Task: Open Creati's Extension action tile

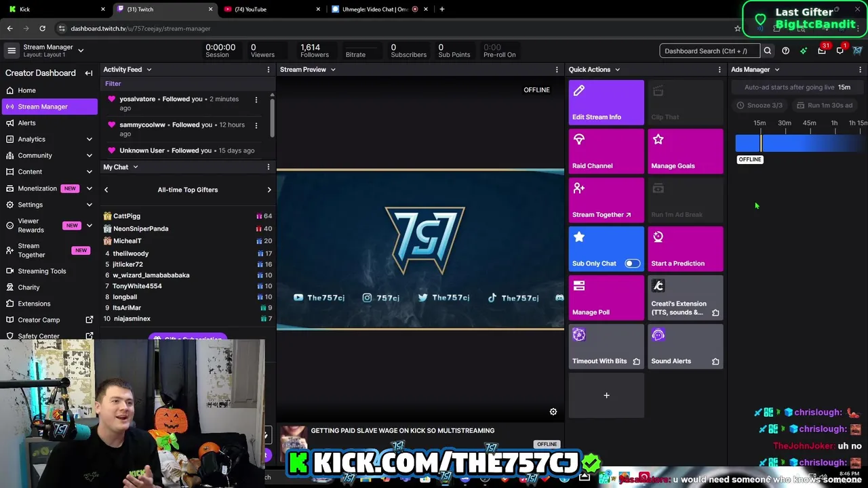Action: (686, 298)
